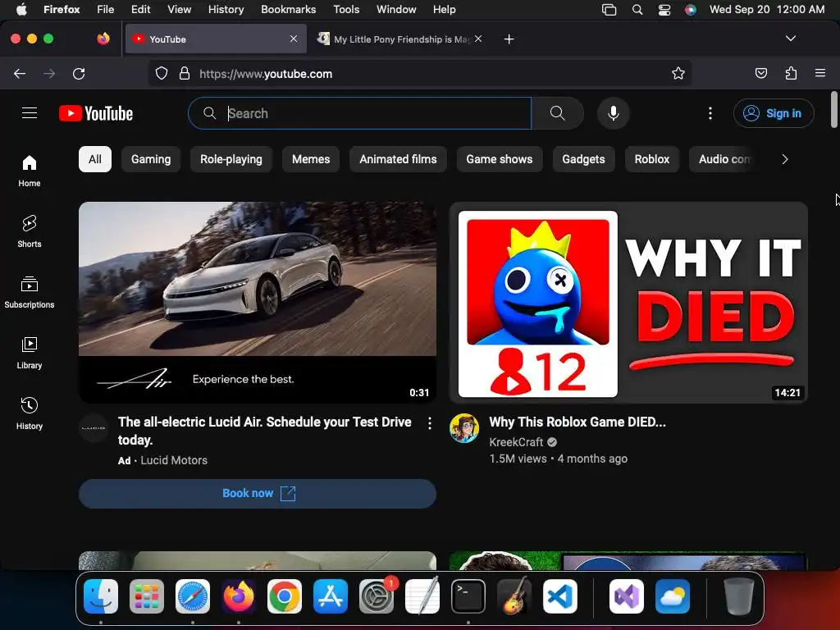Image resolution: width=840 pixels, height=630 pixels.
Task: Open the History menu in the menu bar
Action: [x=226, y=9]
